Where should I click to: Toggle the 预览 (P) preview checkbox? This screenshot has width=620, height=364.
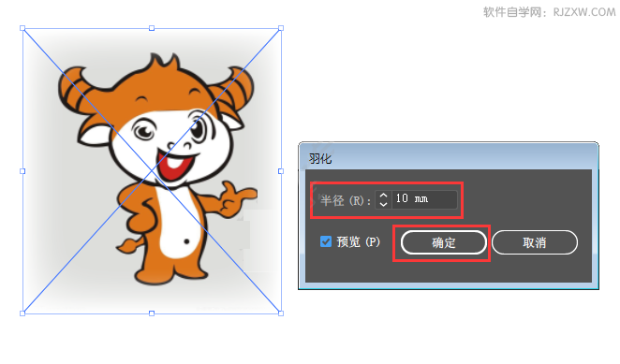pos(325,241)
